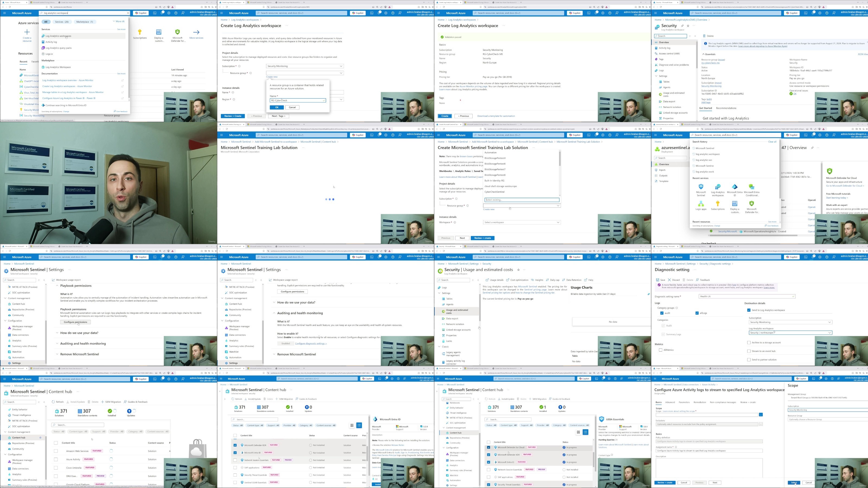This screenshot has height=488, width=868.
Task: Open Insights on the Usage and estimated costs toolbar
Action: pos(537,280)
